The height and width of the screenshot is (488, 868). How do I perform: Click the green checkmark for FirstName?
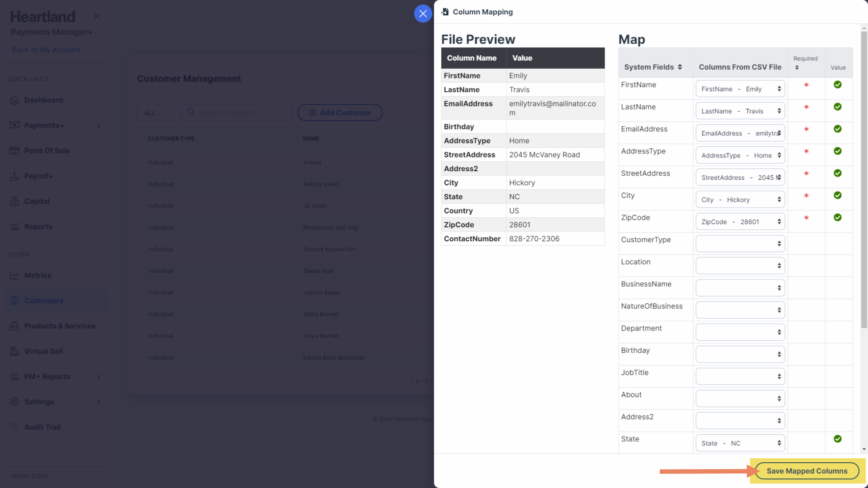point(837,85)
